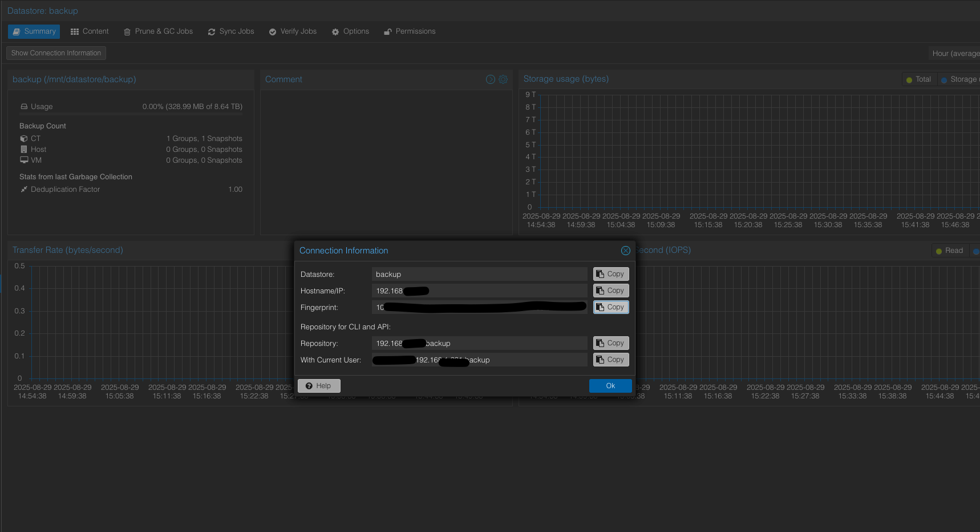Click the Help button question mark icon

(309, 386)
